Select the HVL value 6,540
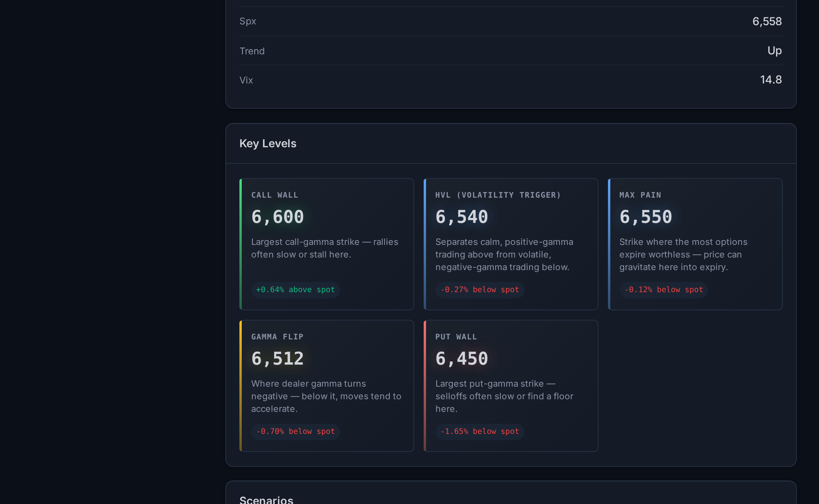This screenshot has height=504, width=819. pos(461,217)
